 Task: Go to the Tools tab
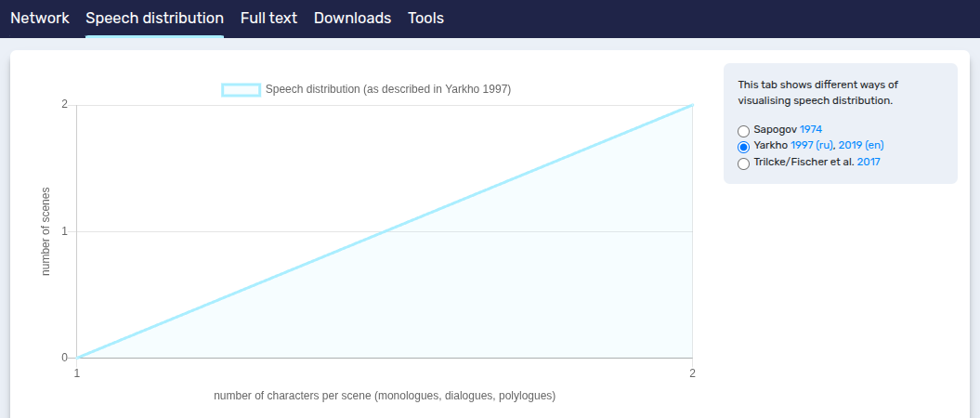[x=425, y=19]
